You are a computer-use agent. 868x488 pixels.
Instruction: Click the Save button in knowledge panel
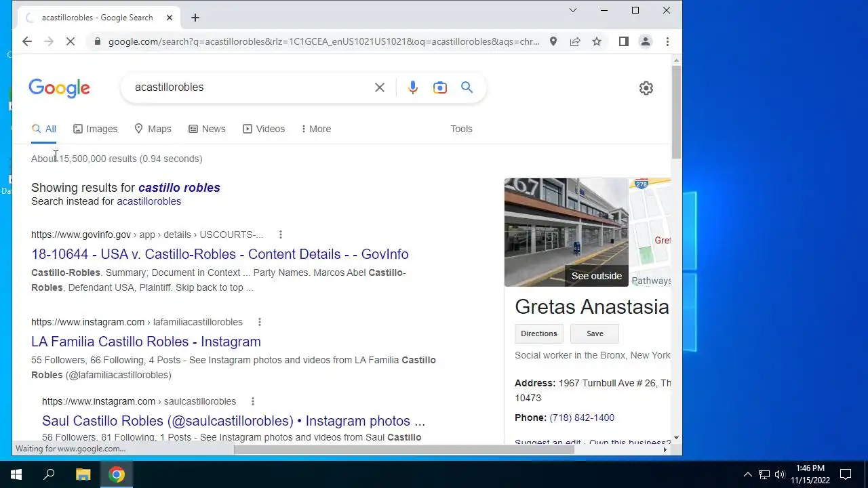(x=595, y=333)
